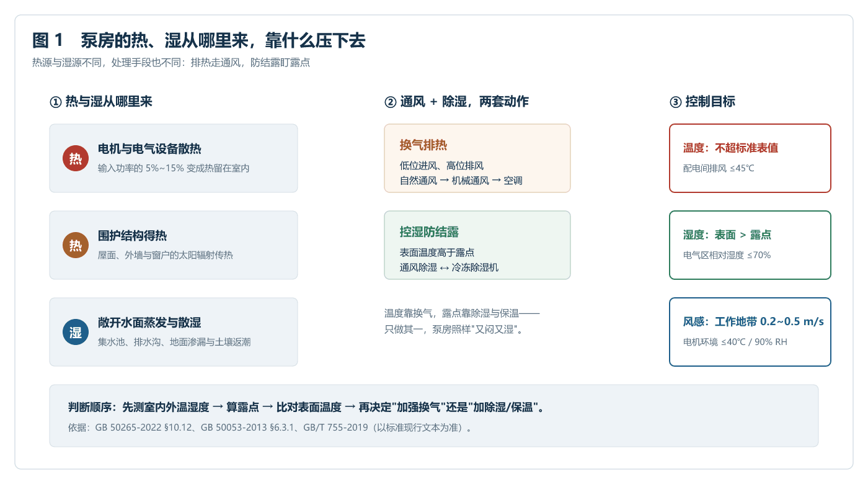The image size is (868, 484).
Task: Select the 围护结构得热 card title
Action: coord(132,236)
